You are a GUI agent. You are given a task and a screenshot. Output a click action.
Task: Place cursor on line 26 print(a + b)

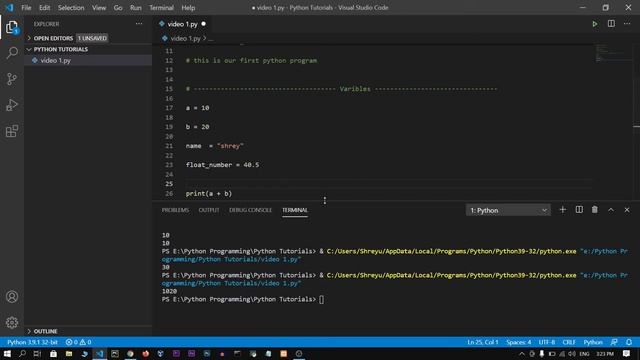(209, 193)
